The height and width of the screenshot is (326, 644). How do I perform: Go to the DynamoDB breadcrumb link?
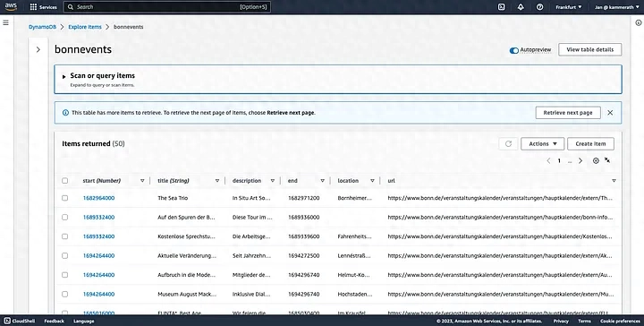42,27
